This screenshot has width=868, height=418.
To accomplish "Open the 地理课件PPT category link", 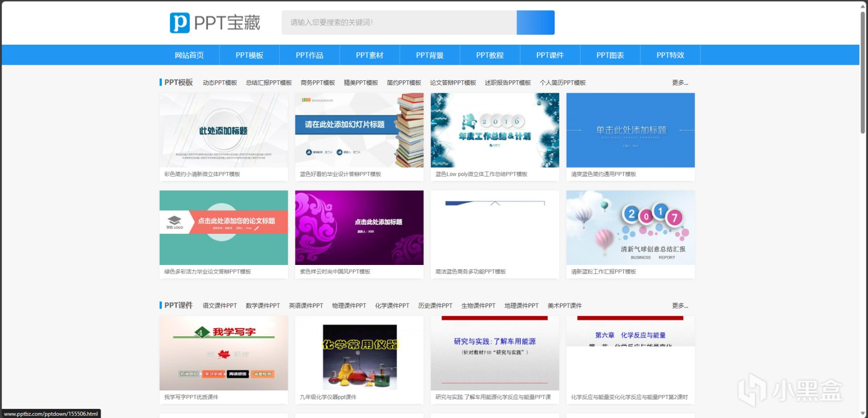I will 522,306.
